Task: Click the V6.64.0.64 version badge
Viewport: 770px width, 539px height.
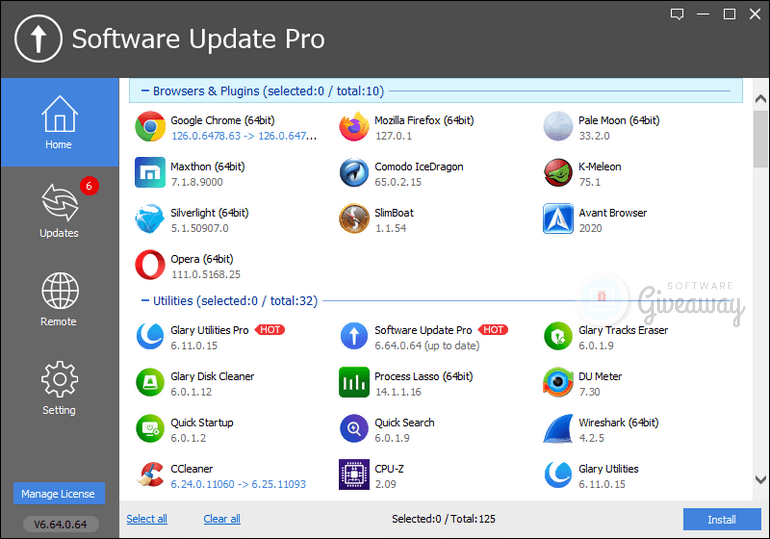Action: [x=61, y=524]
